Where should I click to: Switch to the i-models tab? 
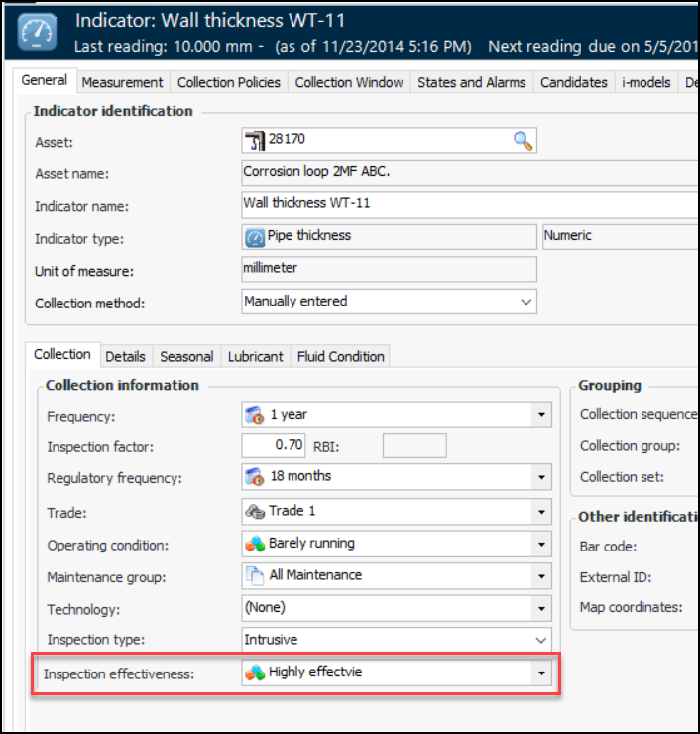pos(646,83)
